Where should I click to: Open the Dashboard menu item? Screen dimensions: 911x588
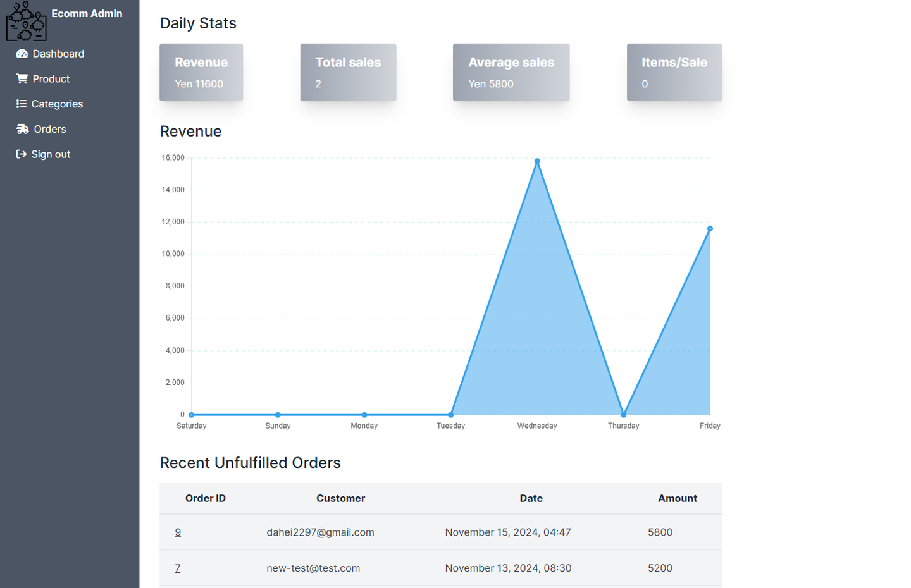[51, 54]
